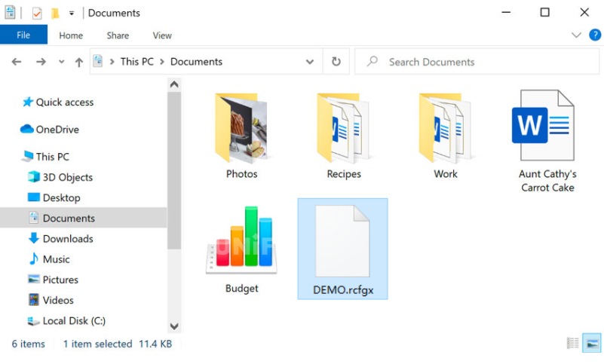This screenshot has width=604, height=364.
Task: Go forward with the right arrow
Action: click(41, 62)
